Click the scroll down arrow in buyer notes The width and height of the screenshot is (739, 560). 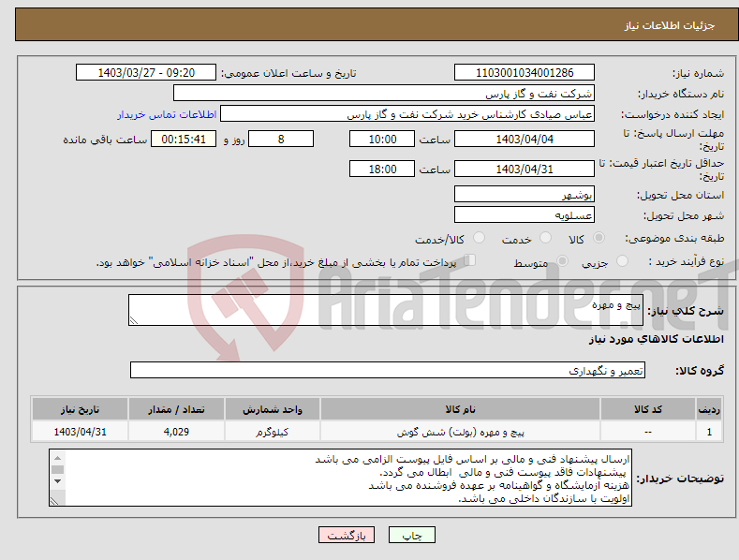point(57,481)
